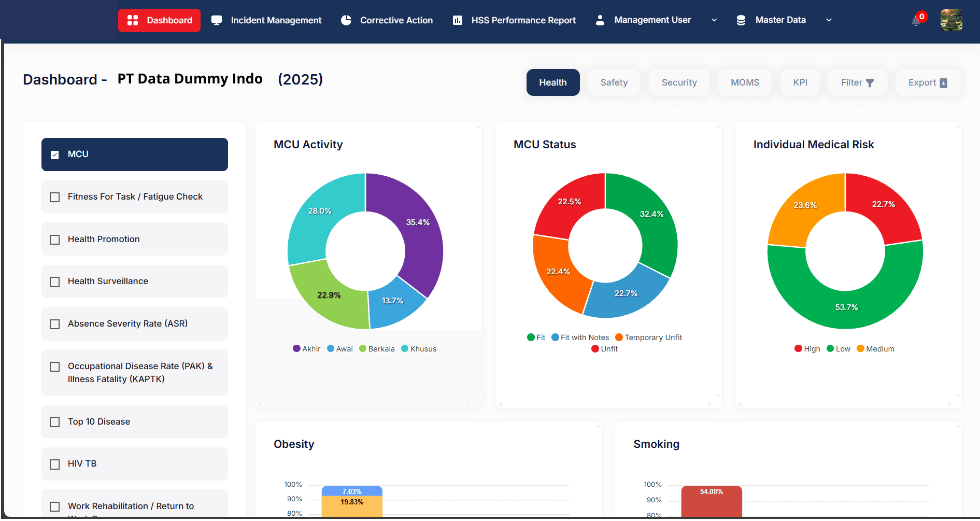Enable Fitness For Task / Fatigue Check checkbox
The image size is (980, 521).
[x=55, y=197]
